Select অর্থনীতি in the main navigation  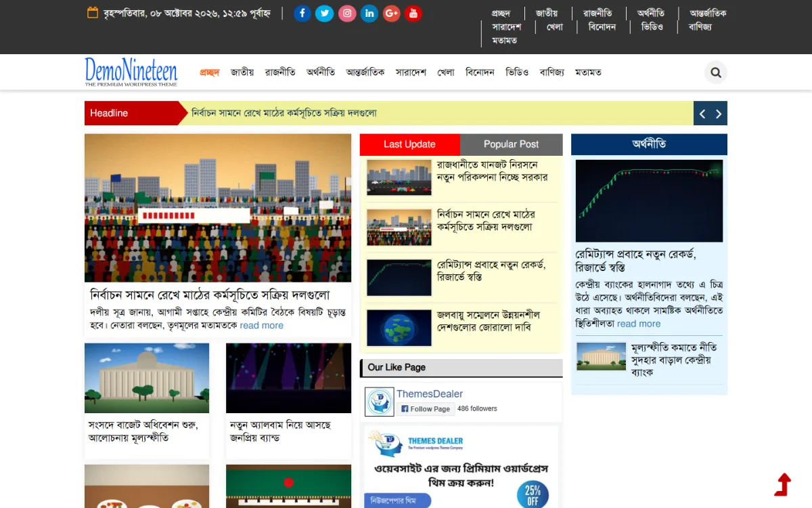(321, 72)
